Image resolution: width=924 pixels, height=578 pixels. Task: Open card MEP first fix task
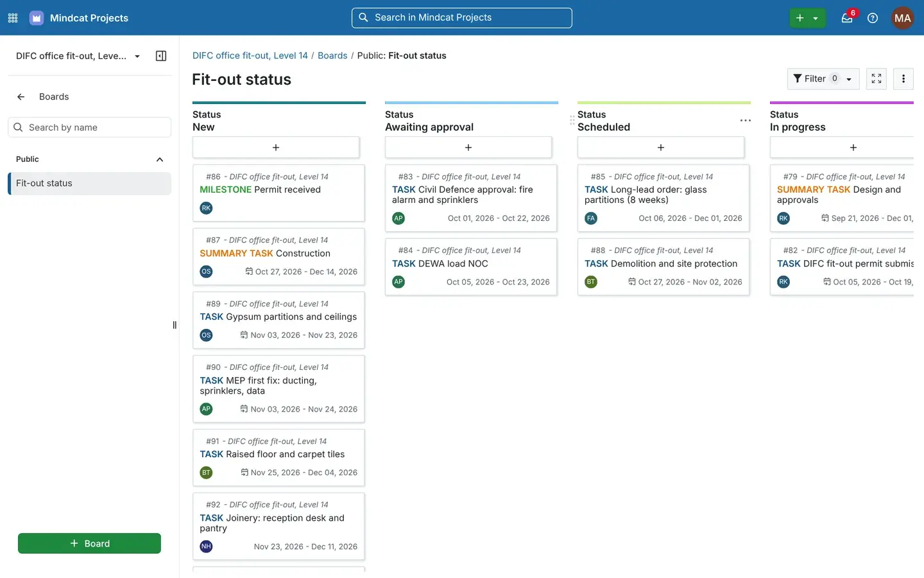[x=278, y=389]
